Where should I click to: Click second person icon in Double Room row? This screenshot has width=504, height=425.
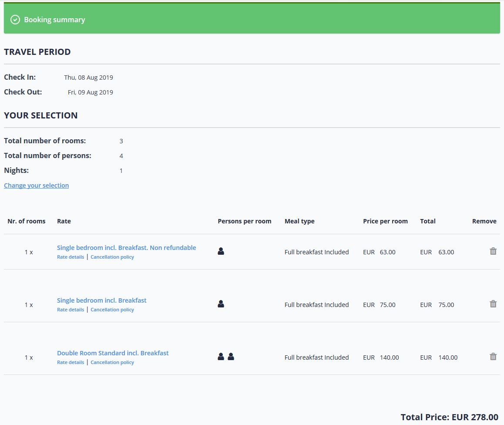tap(231, 357)
